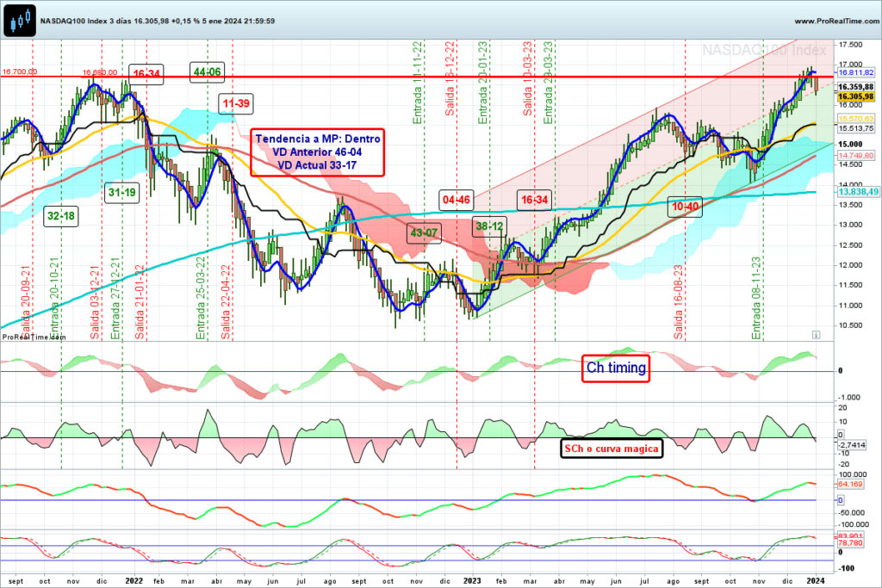Click the red 16.700,00 resistance level label

pos(20,72)
